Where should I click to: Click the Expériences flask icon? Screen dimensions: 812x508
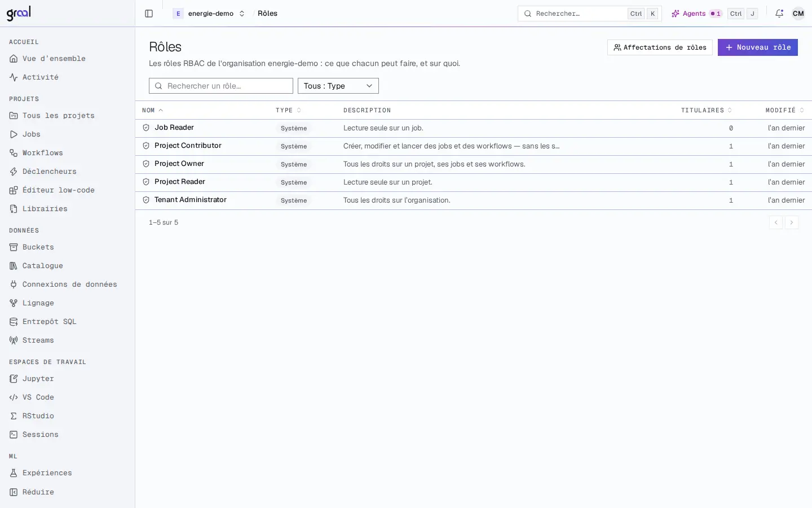point(14,473)
